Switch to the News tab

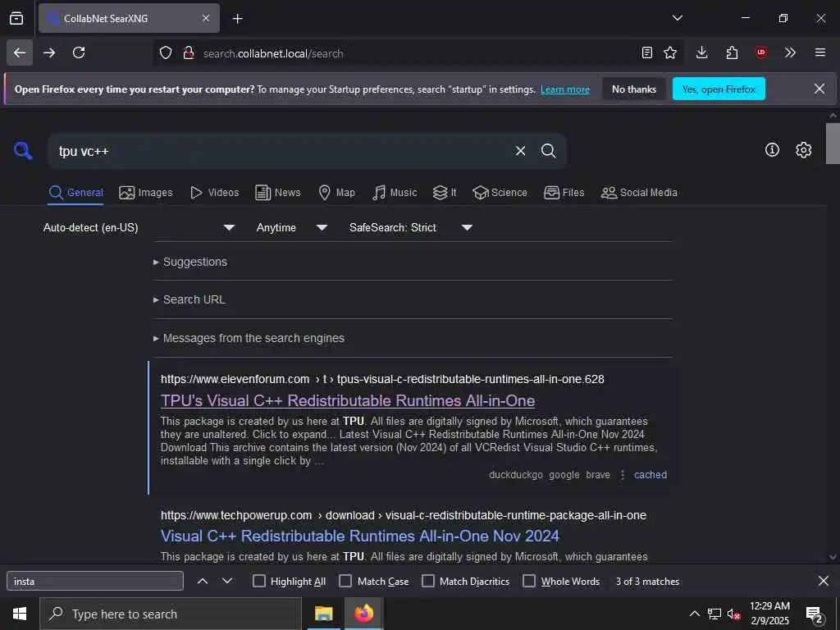click(x=277, y=193)
